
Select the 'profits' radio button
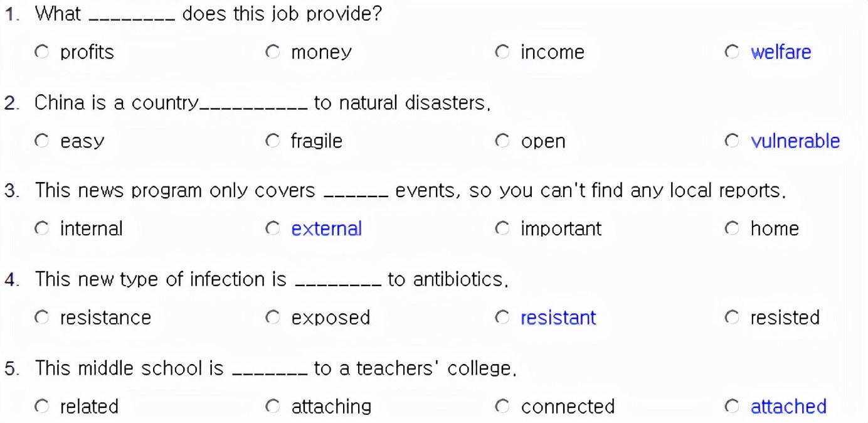(x=42, y=52)
